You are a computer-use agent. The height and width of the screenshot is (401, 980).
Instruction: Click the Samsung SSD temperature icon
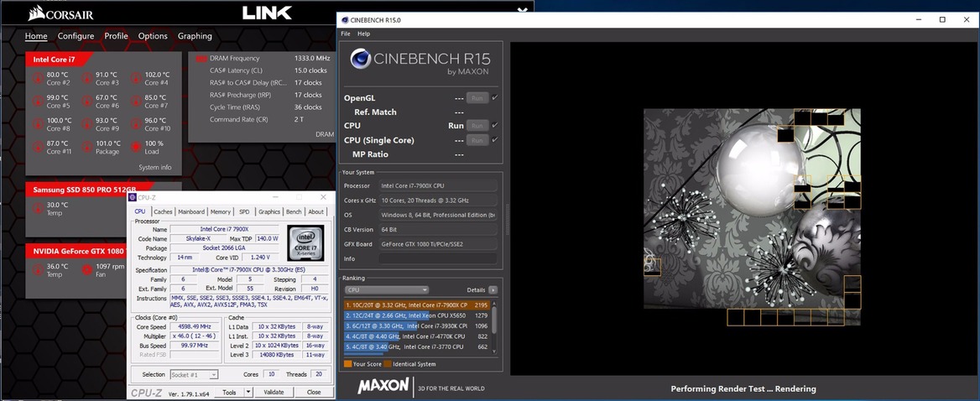38,209
